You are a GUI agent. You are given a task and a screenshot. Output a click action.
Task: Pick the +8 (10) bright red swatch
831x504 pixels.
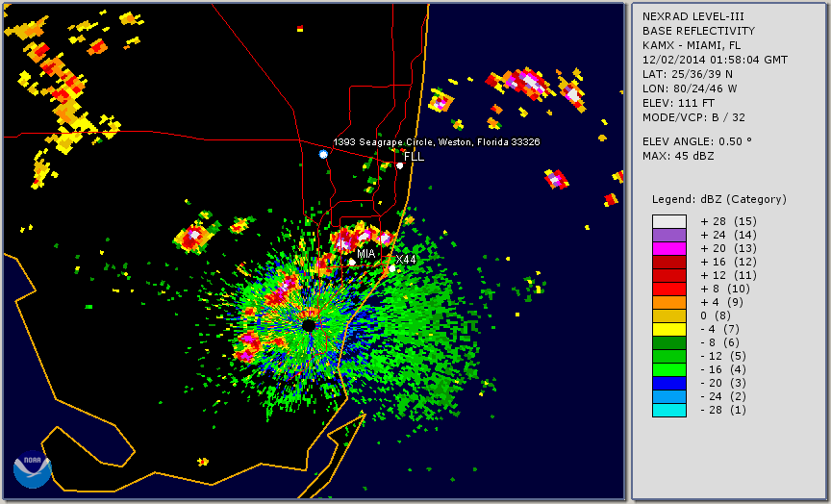(669, 290)
